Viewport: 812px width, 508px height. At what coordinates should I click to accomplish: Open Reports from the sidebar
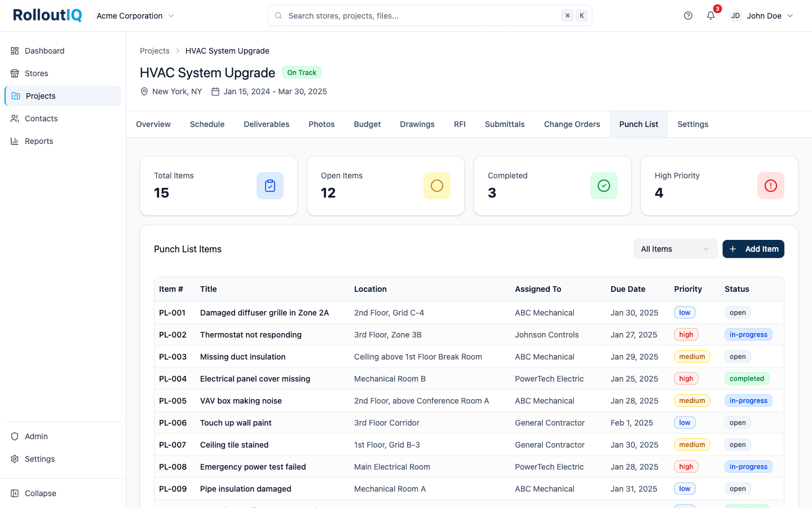click(x=63, y=141)
